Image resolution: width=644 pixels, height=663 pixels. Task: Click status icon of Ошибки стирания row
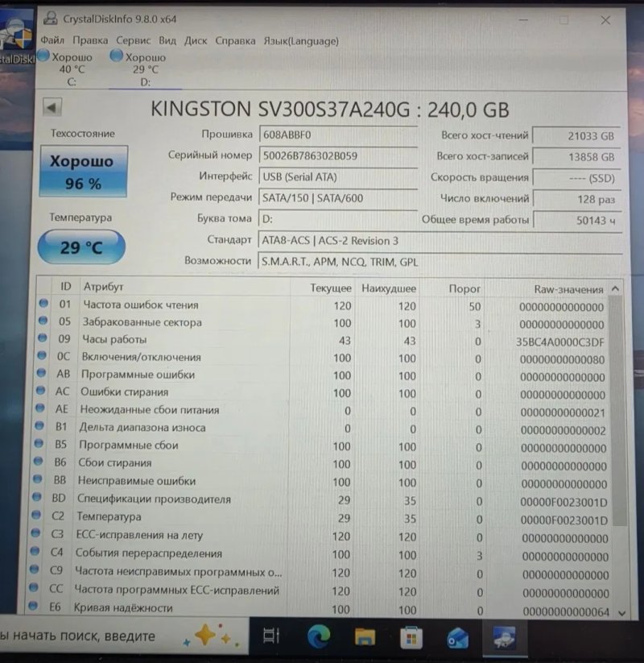(x=40, y=391)
